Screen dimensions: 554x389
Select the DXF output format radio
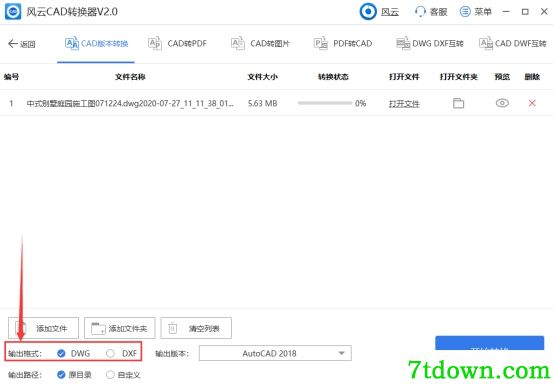[110, 353]
